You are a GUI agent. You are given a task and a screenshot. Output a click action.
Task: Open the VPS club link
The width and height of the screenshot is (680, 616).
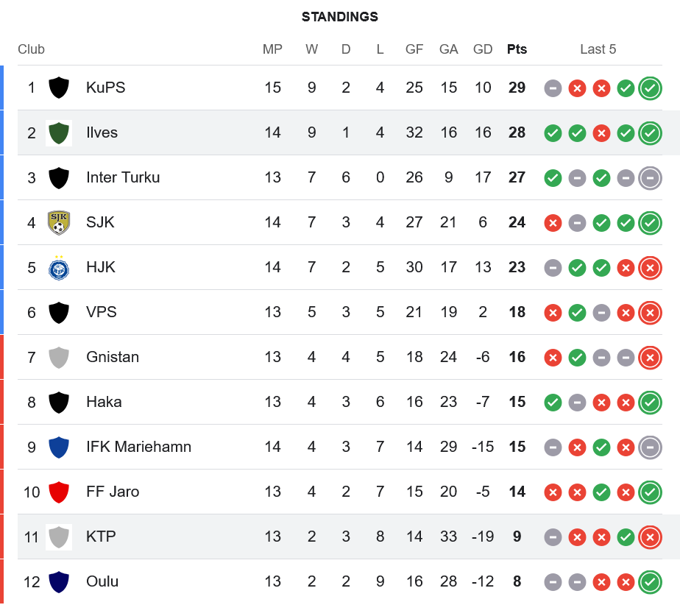coord(101,312)
